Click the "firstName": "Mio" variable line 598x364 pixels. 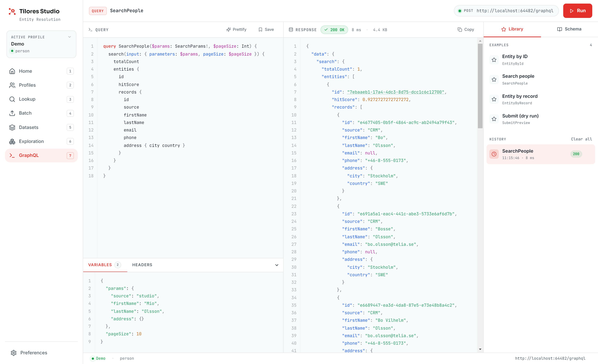[135, 304]
